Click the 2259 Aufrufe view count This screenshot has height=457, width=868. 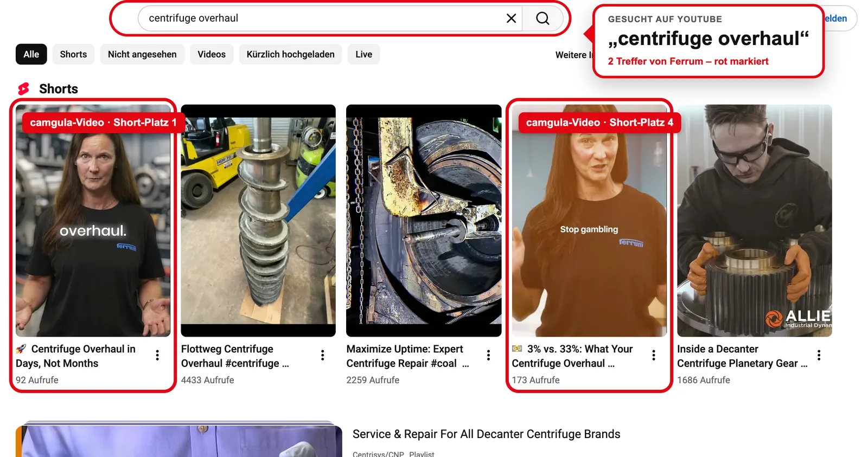373,380
